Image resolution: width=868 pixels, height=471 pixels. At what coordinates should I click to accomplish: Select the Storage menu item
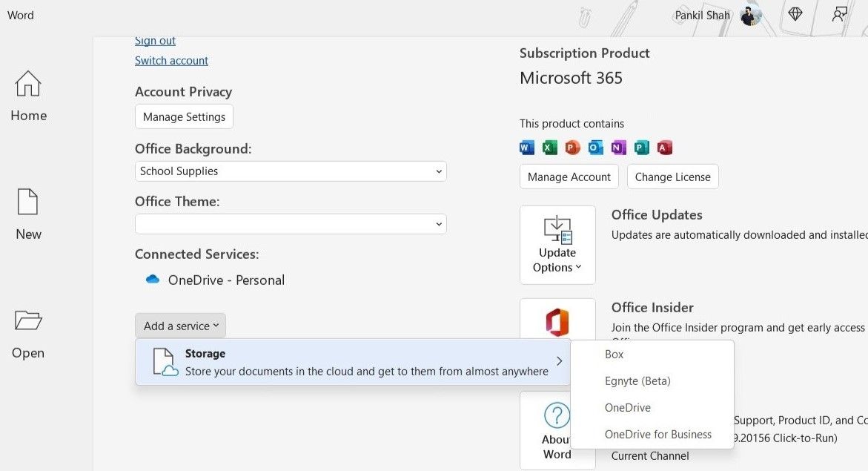point(353,362)
